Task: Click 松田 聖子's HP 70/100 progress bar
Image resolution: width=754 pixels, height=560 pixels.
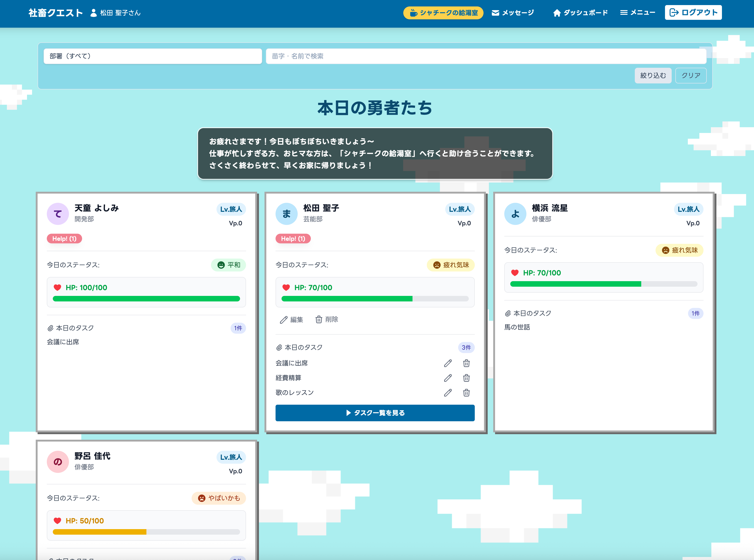Action: coord(375,299)
